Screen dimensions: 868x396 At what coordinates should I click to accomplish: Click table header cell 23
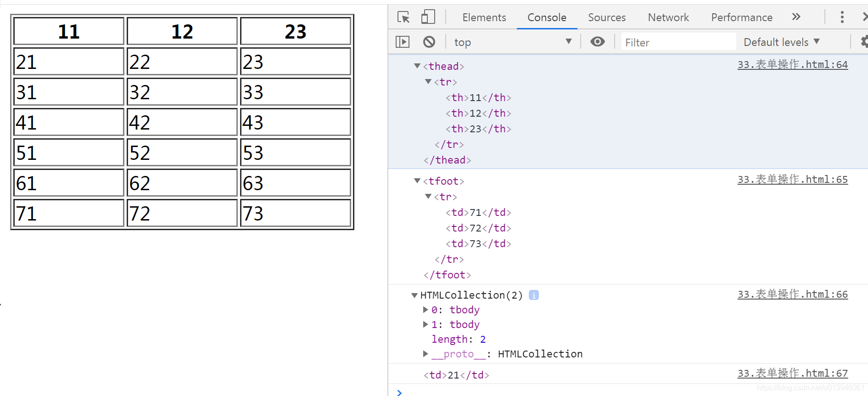click(296, 31)
